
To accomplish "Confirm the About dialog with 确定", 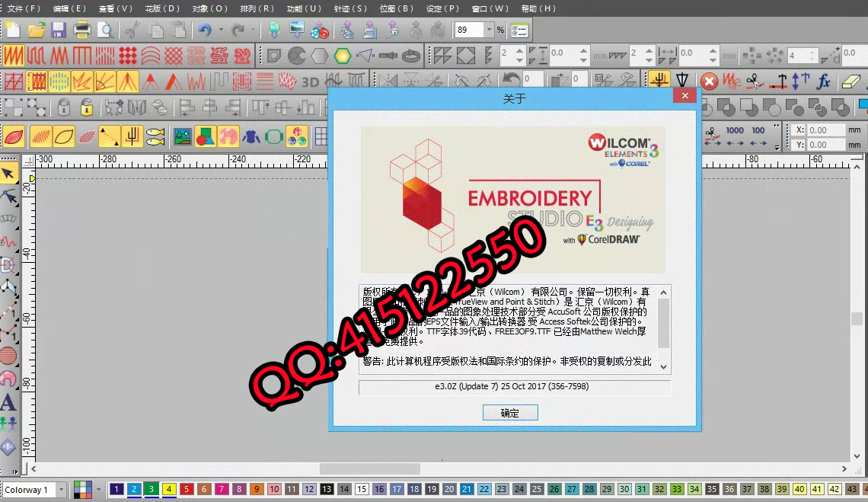I will pyautogui.click(x=510, y=413).
